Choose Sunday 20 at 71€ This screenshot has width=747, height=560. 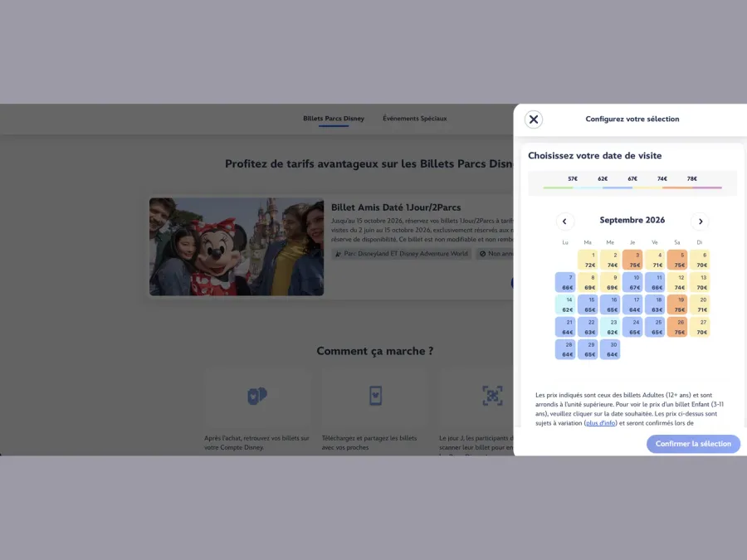click(x=700, y=304)
